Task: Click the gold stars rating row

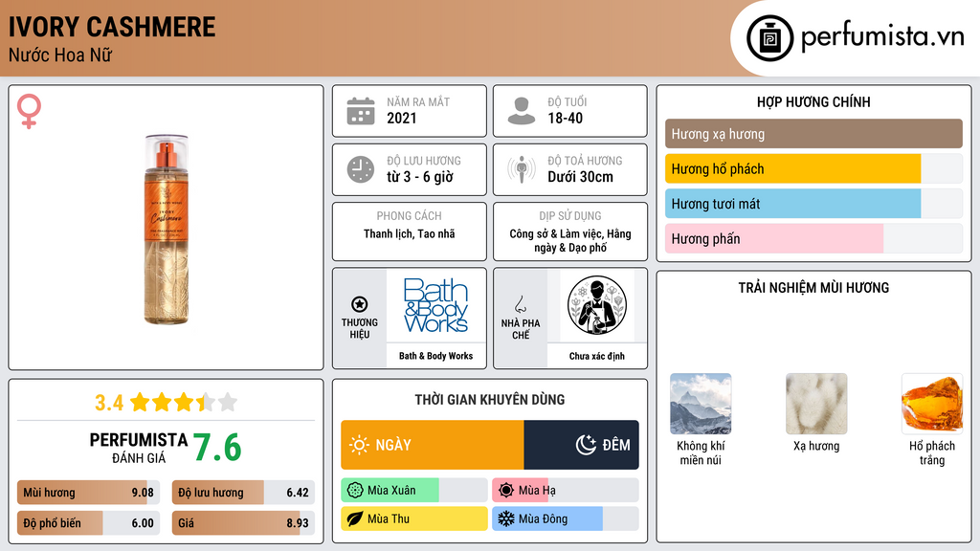Action: pyautogui.click(x=183, y=403)
